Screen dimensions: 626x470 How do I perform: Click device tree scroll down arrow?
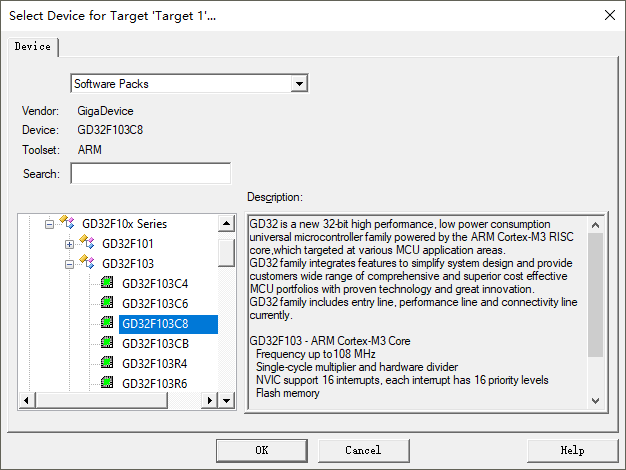coord(226,401)
